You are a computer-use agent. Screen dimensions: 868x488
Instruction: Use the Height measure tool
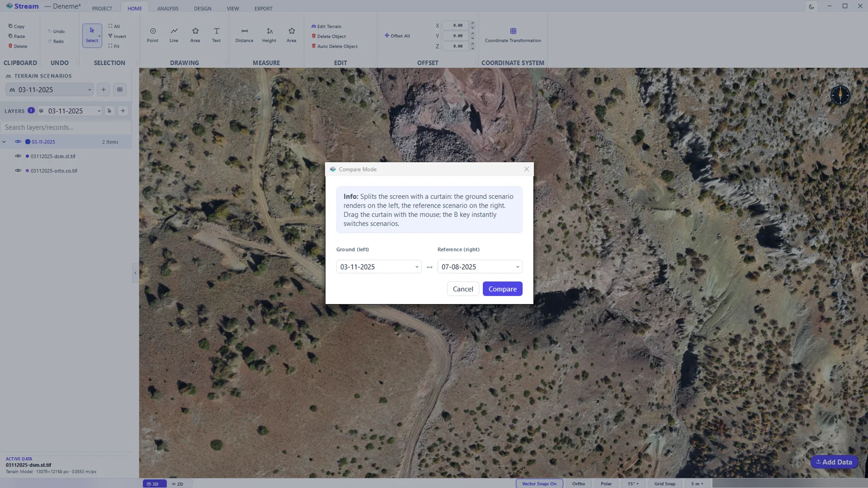tap(269, 35)
